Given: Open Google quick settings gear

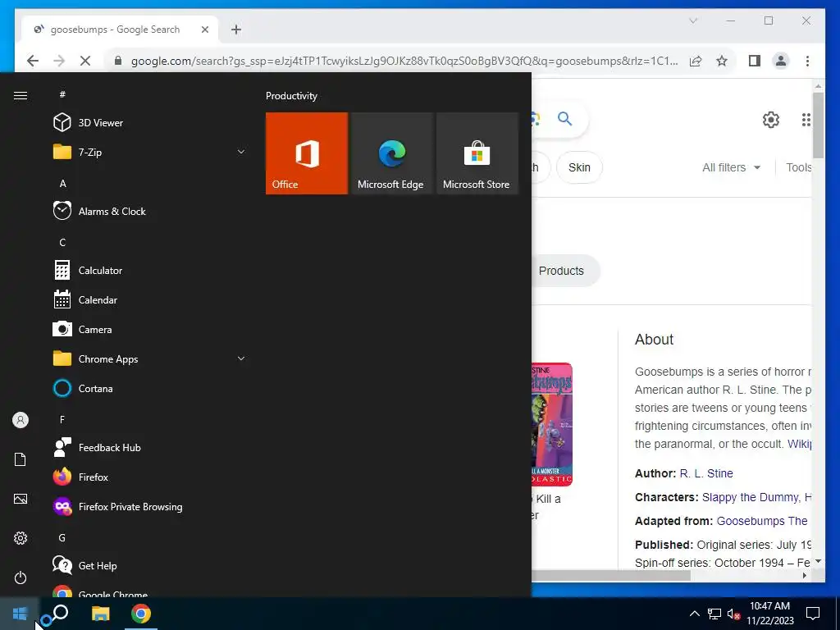Looking at the screenshot, I should (771, 120).
